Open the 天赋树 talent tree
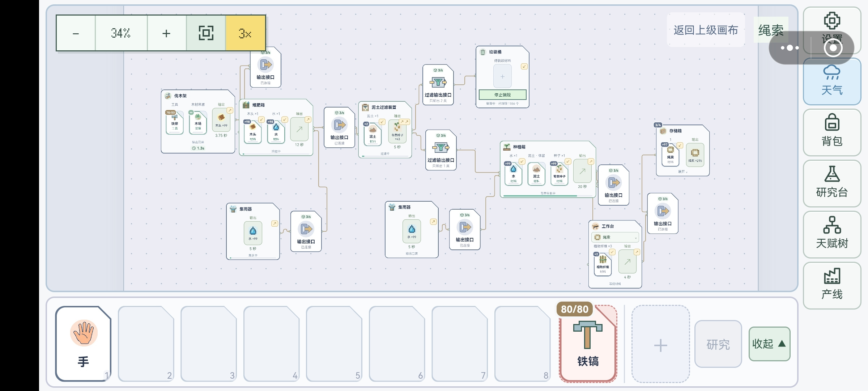 click(832, 234)
